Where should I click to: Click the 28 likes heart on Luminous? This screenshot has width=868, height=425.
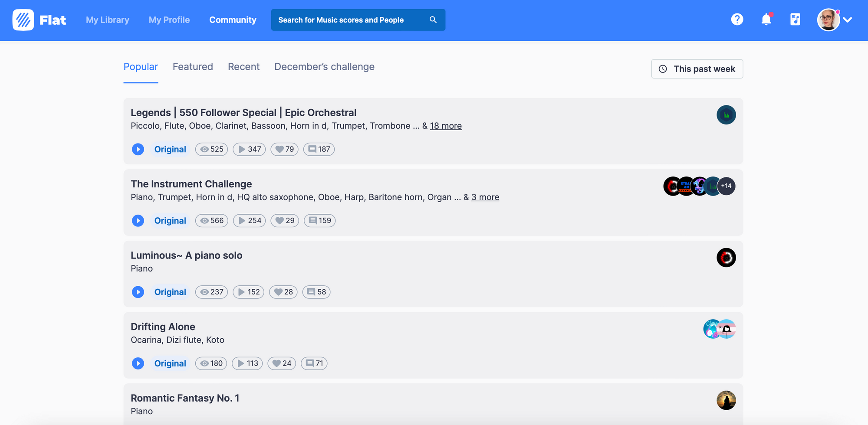[x=283, y=292]
